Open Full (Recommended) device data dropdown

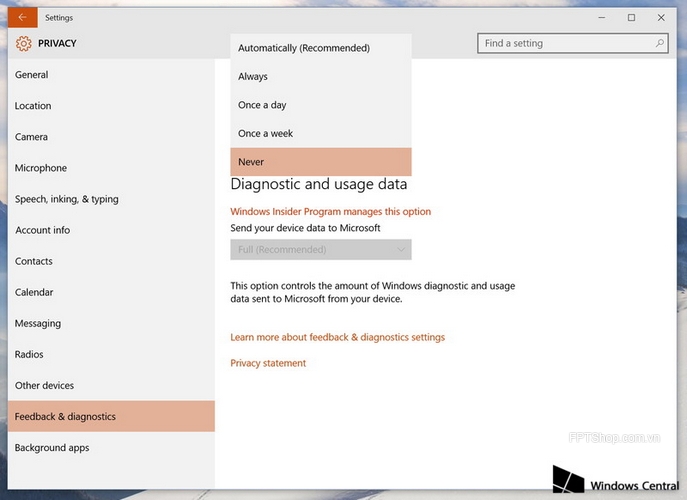click(x=321, y=249)
